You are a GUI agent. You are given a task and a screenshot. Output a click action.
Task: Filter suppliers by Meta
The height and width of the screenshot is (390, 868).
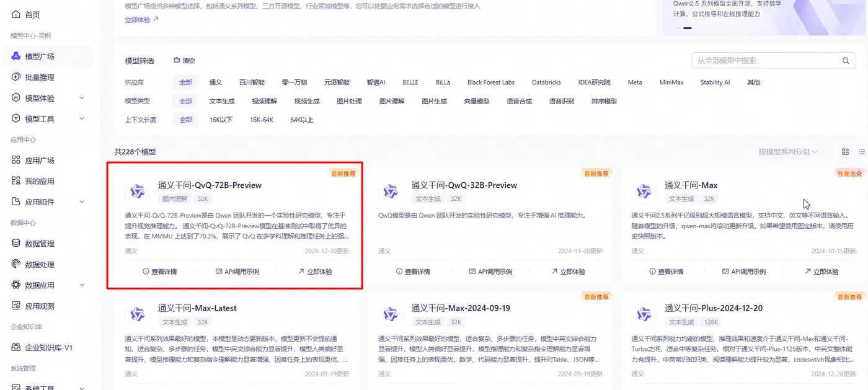coord(635,82)
